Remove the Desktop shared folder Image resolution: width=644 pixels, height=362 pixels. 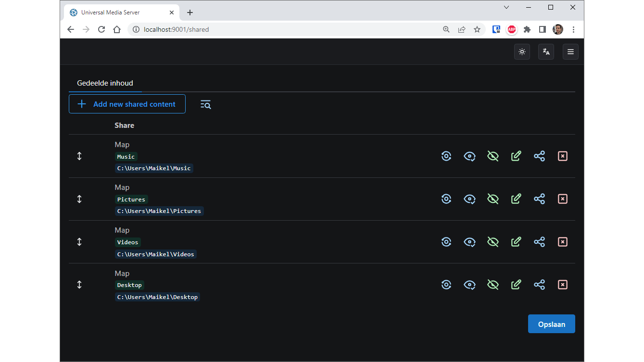click(x=562, y=285)
